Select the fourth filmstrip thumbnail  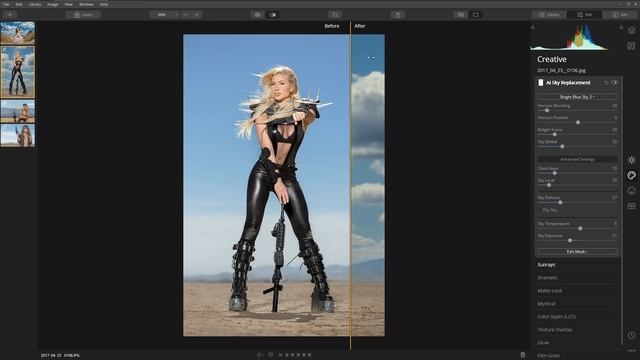18,136
